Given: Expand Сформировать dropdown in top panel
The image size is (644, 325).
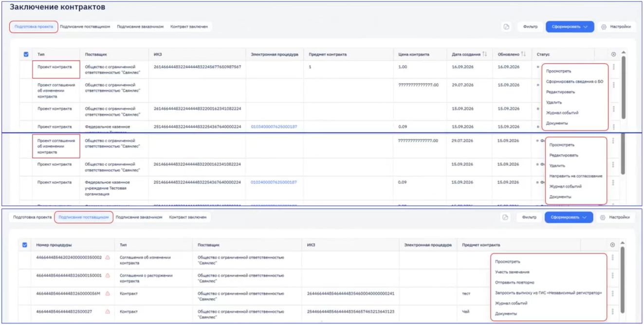Looking at the screenshot, I should pyautogui.click(x=570, y=27).
